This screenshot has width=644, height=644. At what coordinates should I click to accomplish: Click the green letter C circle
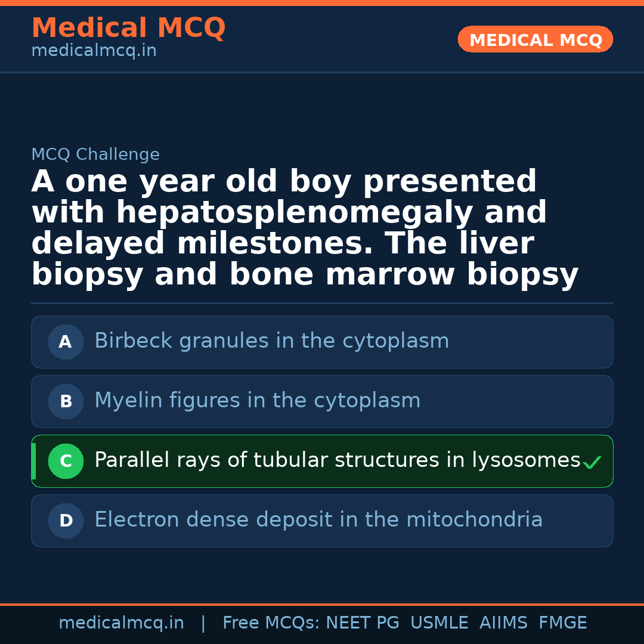click(x=66, y=461)
